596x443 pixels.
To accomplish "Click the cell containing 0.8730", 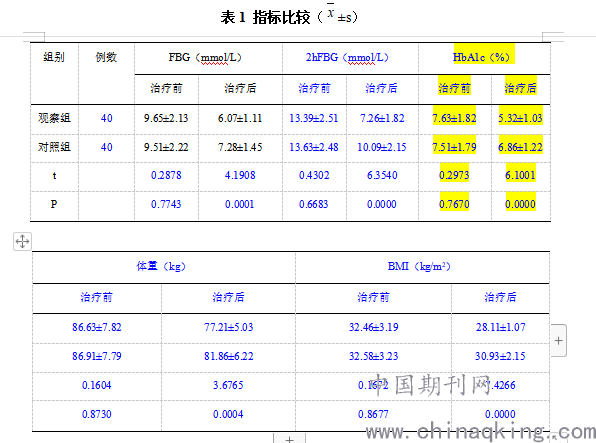I will (x=97, y=414).
